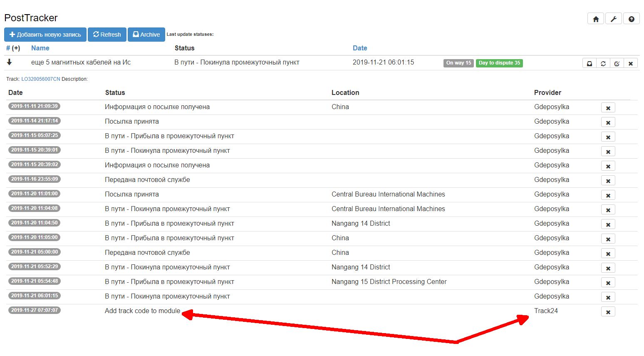This screenshot has width=644, height=356.
Task: Click the 2019-11-16 23:55:09 date badge
Action: (x=35, y=179)
